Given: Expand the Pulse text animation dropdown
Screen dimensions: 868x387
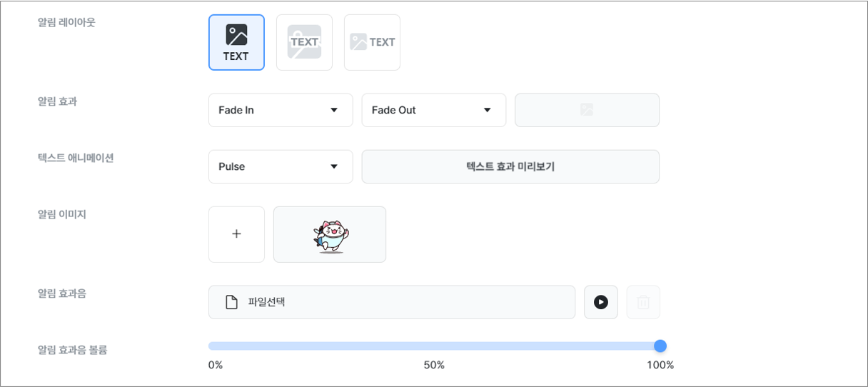Looking at the screenshot, I should coord(281,166).
